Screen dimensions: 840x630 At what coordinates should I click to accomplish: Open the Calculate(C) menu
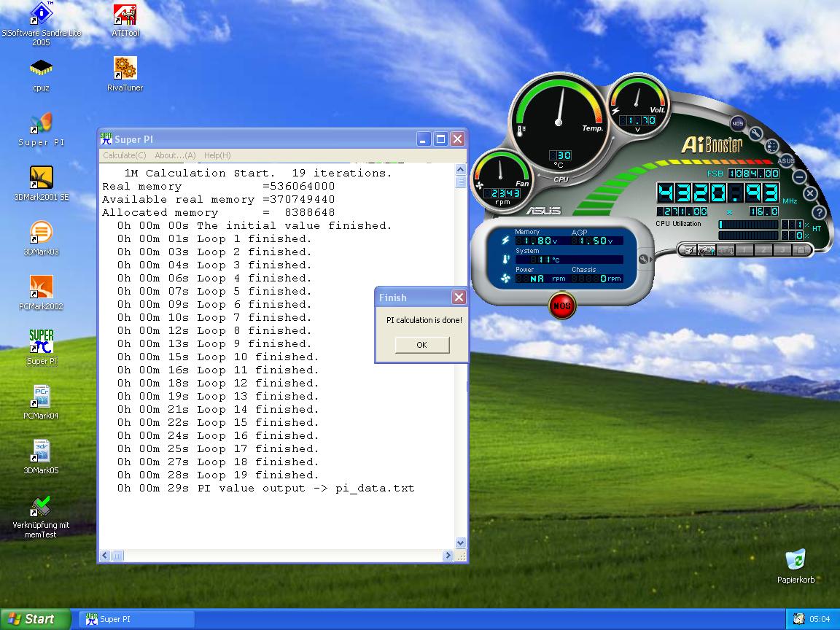point(124,155)
